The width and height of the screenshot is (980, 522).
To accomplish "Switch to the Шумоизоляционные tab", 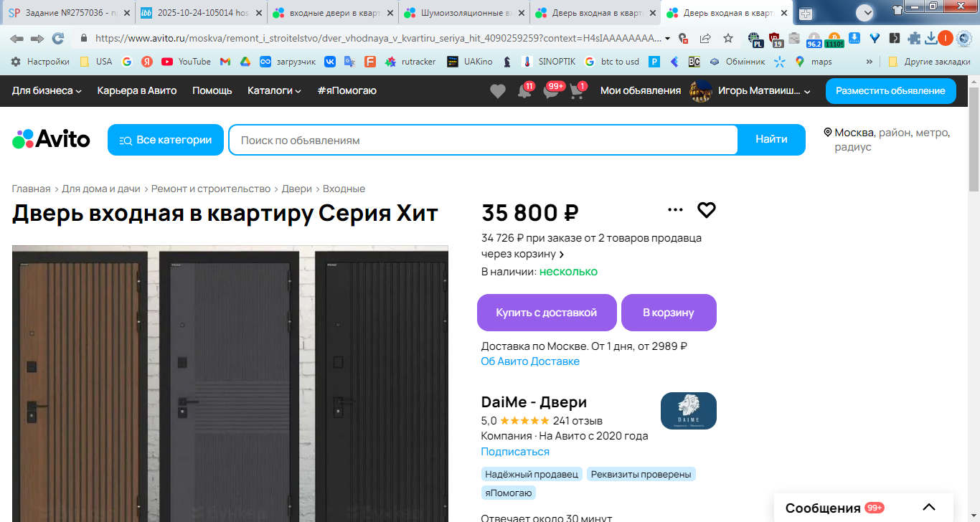I will 464,13.
